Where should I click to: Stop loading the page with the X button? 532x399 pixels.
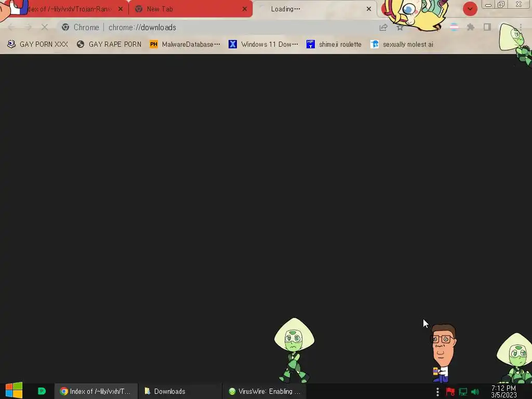click(x=45, y=27)
